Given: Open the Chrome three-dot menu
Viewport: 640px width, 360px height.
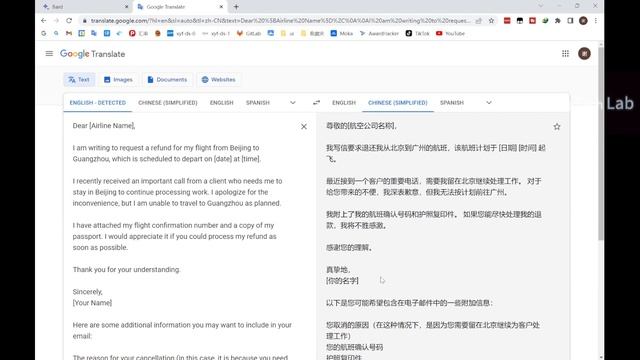Looking at the screenshot, I should click(x=596, y=20).
